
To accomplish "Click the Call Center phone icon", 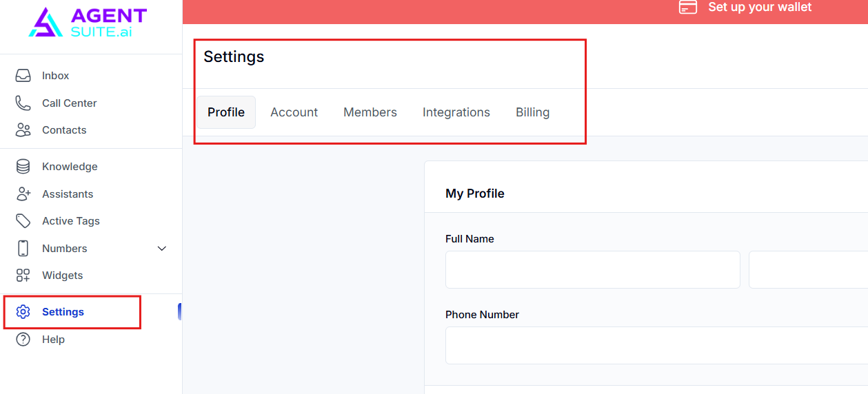I will pos(23,103).
